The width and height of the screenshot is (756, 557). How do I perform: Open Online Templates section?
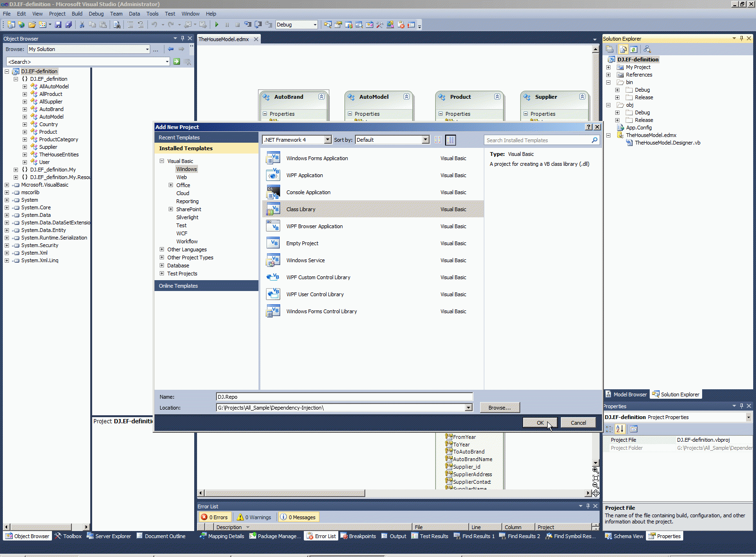click(x=206, y=286)
